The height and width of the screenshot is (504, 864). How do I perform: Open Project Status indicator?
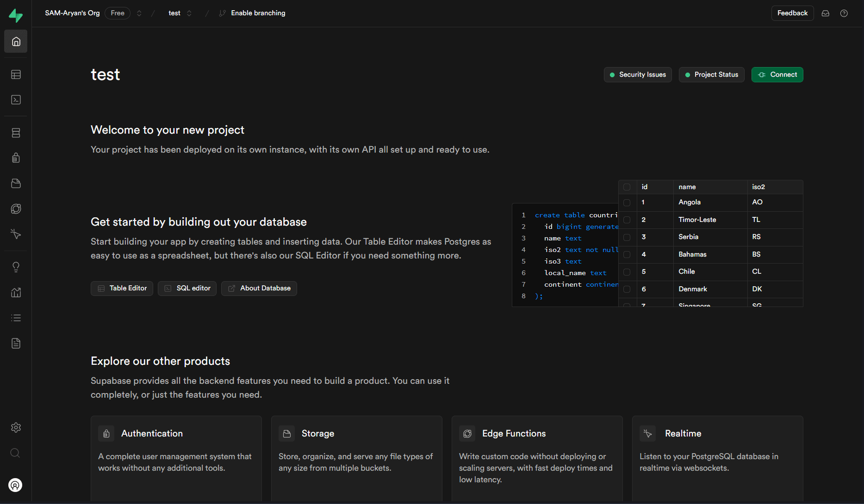(712, 75)
